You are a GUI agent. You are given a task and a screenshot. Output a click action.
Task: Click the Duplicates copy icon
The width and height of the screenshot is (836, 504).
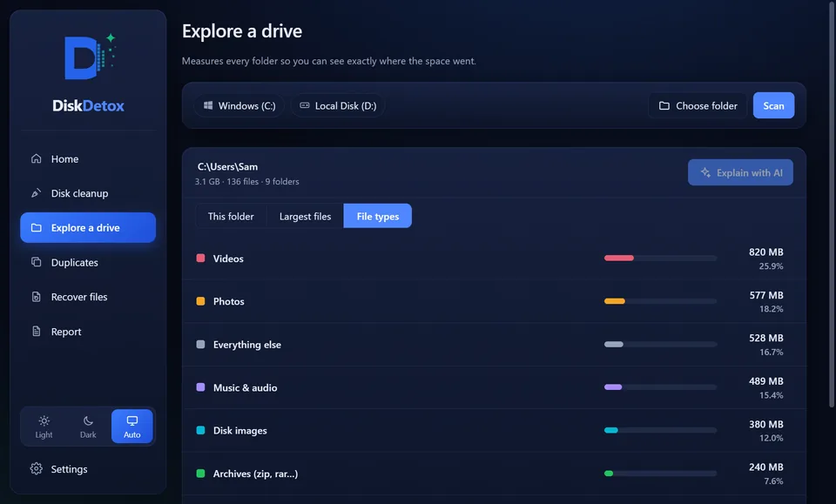pyautogui.click(x=37, y=262)
